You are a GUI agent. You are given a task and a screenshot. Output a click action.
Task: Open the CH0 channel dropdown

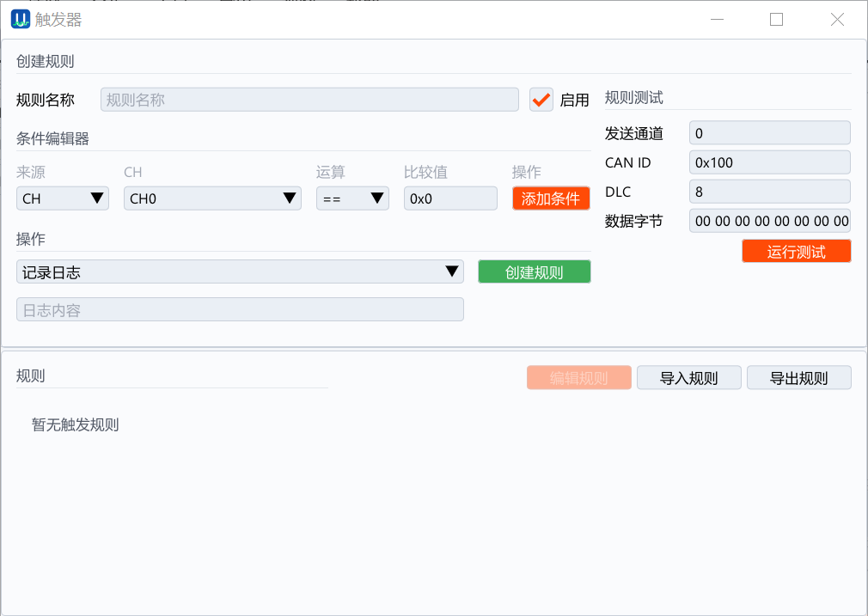pyautogui.click(x=212, y=198)
